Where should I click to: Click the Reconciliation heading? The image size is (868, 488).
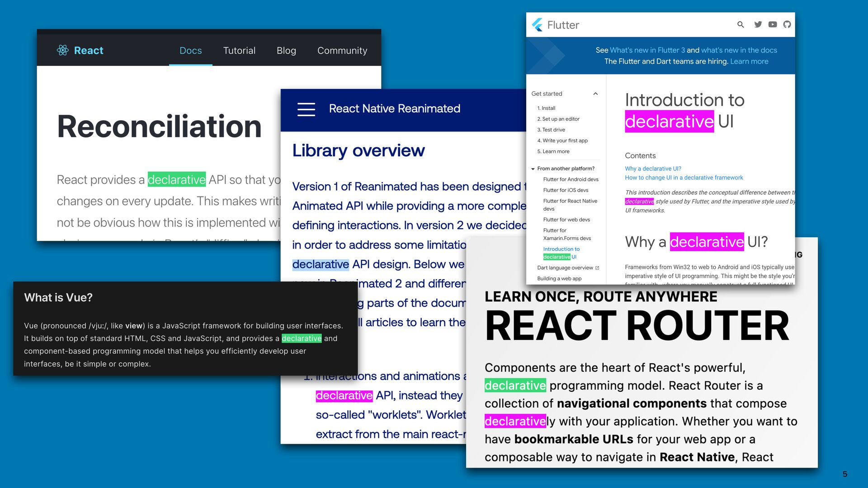click(159, 127)
